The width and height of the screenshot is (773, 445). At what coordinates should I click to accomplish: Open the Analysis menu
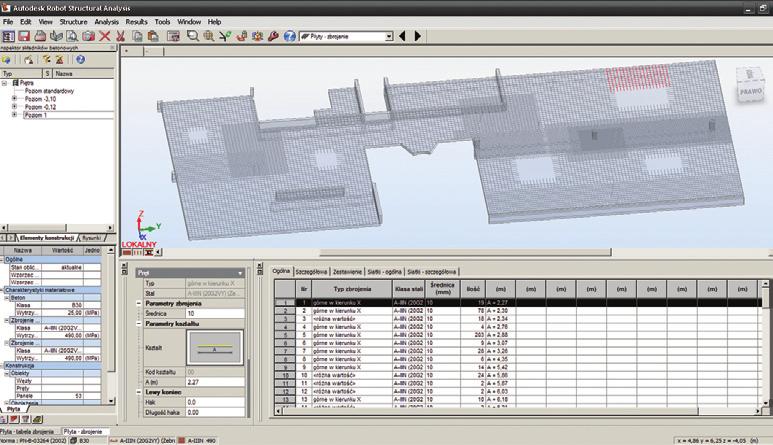point(106,22)
